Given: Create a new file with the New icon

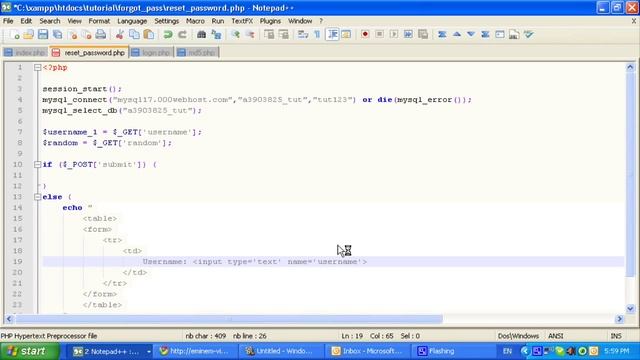Looking at the screenshot, I should (x=14, y=35).
